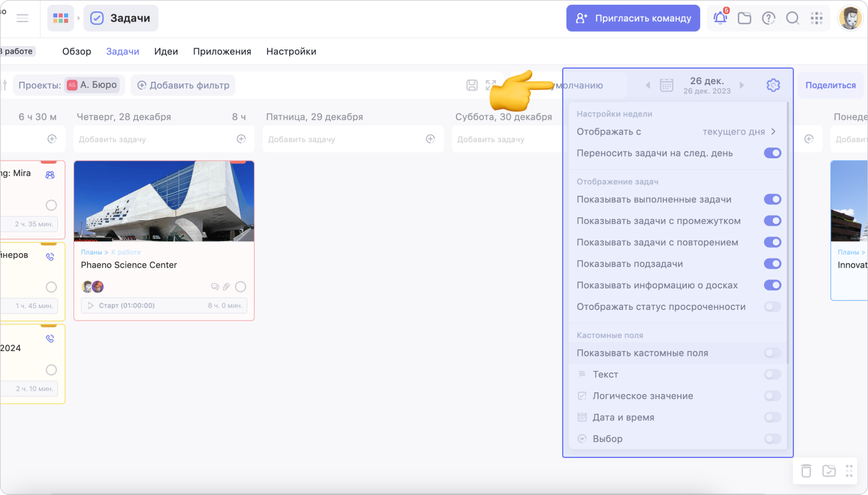Open the help question mark icon

pos(768,19)
